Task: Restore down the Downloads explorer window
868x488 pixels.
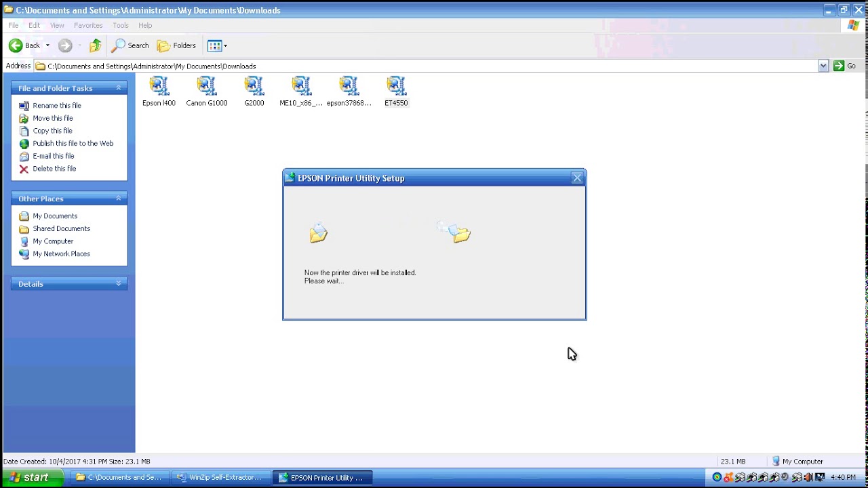Action: tap(844, 10)
